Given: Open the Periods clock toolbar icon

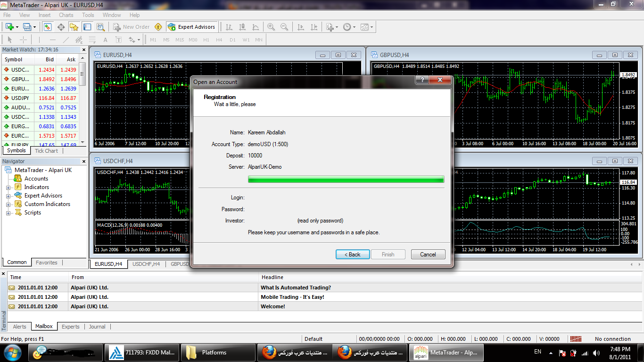Looking at the screenshot, I should 347,27.
